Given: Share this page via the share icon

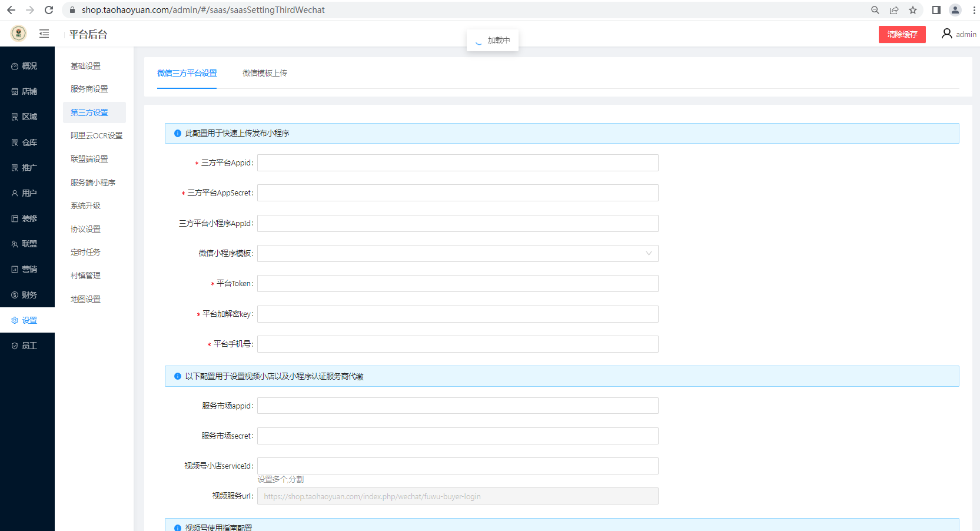Looking at the screenshot, I should (894, 10).
